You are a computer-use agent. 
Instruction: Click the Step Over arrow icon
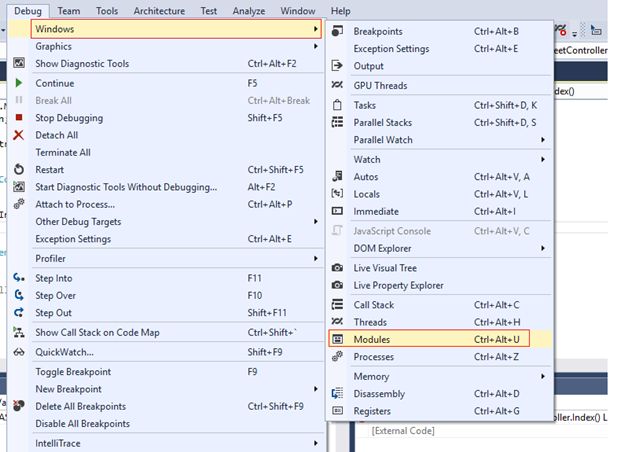pos(19,295)
